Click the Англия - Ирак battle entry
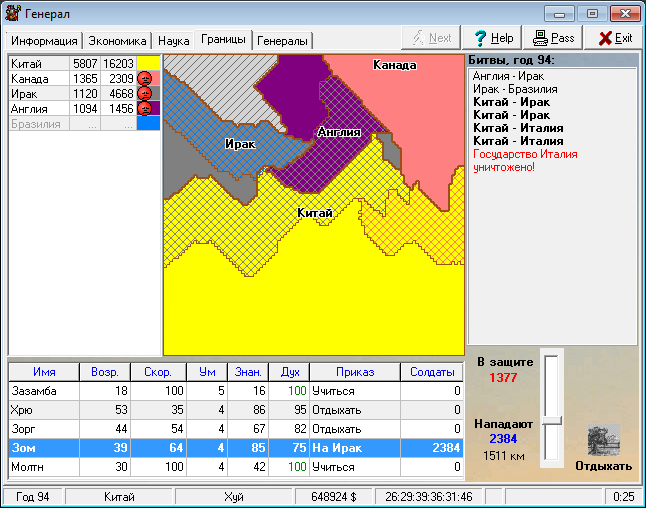Viewport: 646px width, 508px height. (x=508, y=76)
